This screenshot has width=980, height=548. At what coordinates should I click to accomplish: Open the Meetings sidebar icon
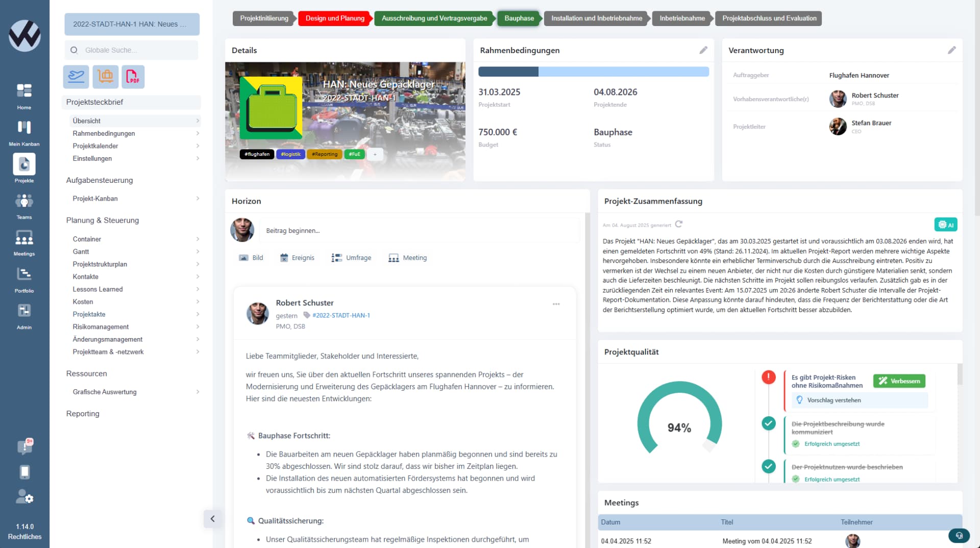(x=24, y=237)
